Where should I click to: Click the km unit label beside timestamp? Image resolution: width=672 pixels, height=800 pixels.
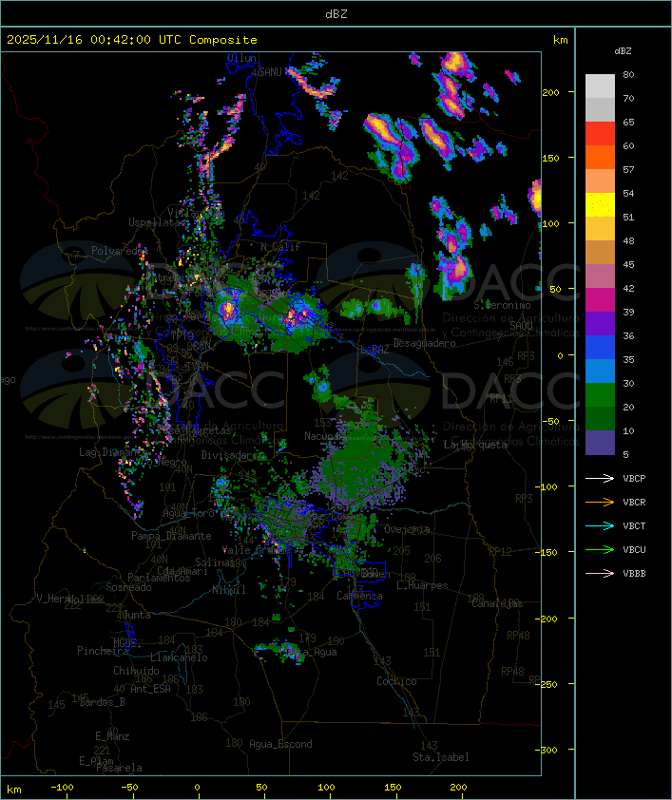click(x=560, y=40)
